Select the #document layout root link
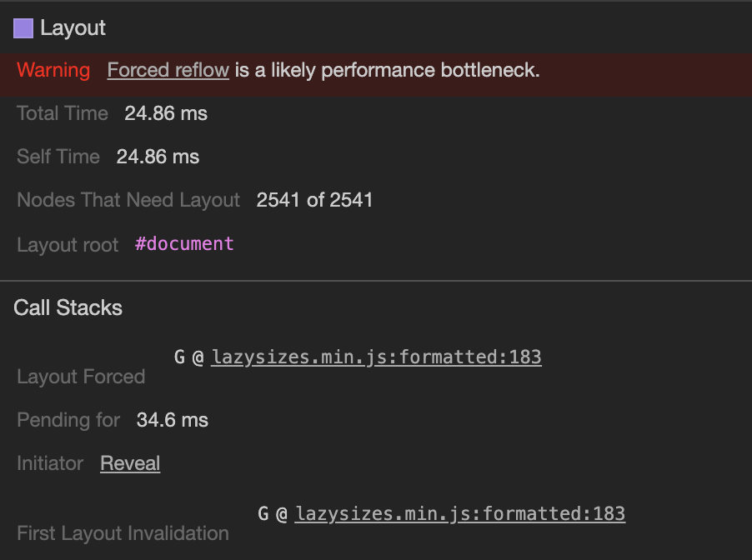The width and height of the screenshot is (752, 560). tap(183, 243)
